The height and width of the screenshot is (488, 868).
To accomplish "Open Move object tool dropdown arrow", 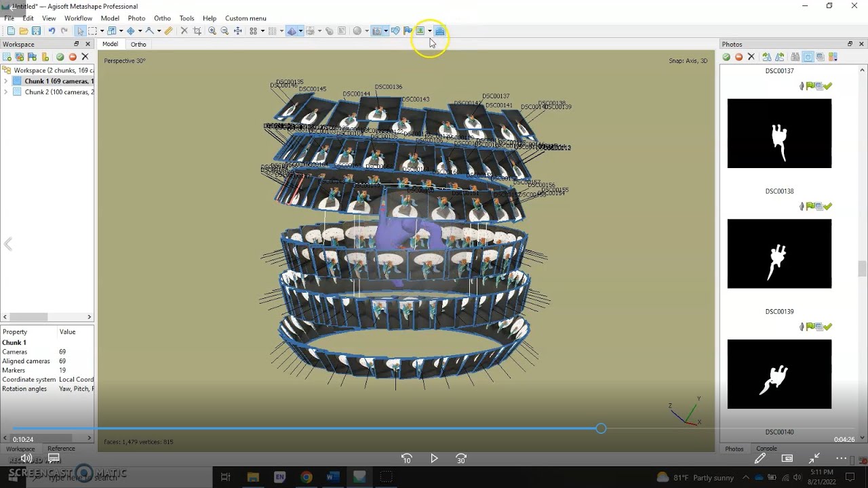I will (140, 30).
